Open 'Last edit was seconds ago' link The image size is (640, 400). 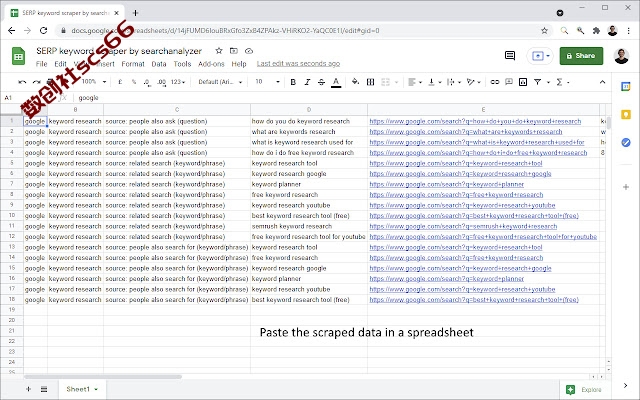[x=298, y=64]
